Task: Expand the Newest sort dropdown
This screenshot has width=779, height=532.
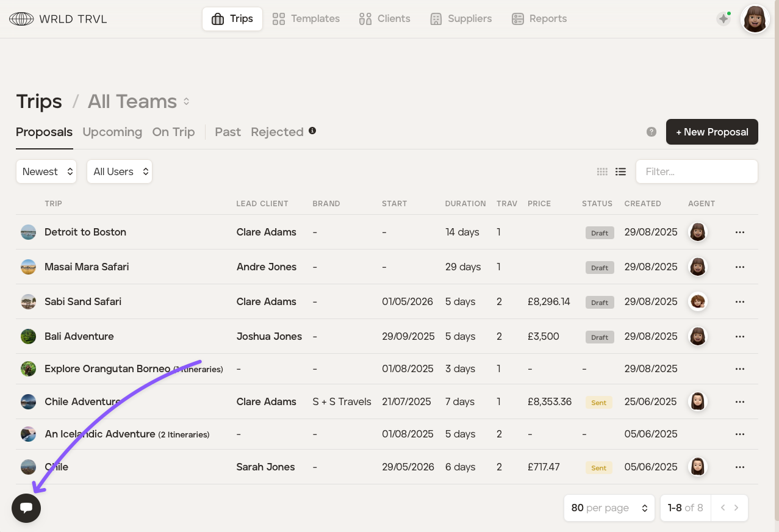Action: pyautogui.click(x=46, y=172)
